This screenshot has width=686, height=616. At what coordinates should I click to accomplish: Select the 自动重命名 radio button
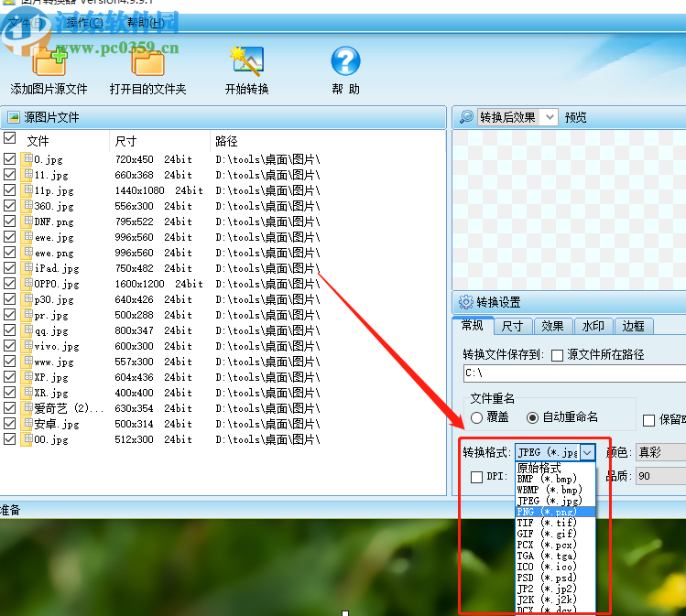pyautogui.click(x=532, y=417)
